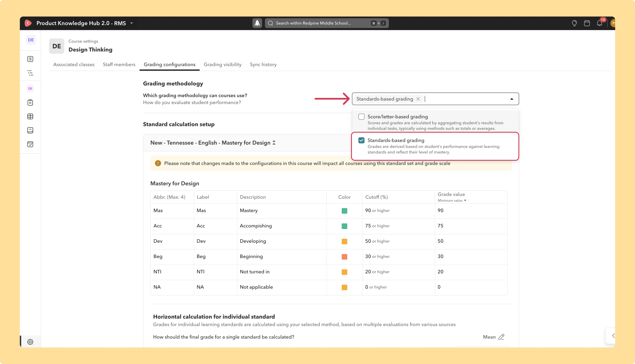Open the settings gear in sidebar
This screenshot has height=364, width=635.
point(30,342)
